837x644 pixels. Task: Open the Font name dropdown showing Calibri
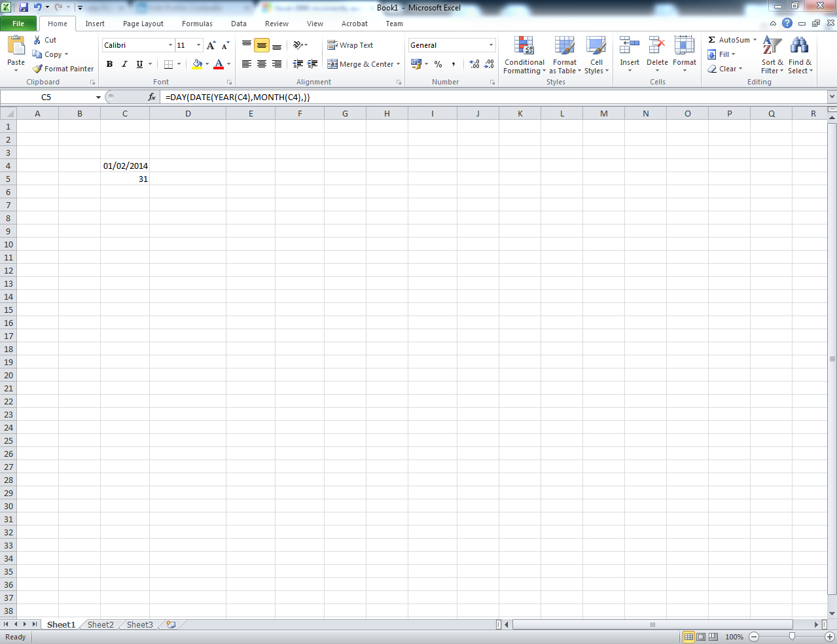170,45
